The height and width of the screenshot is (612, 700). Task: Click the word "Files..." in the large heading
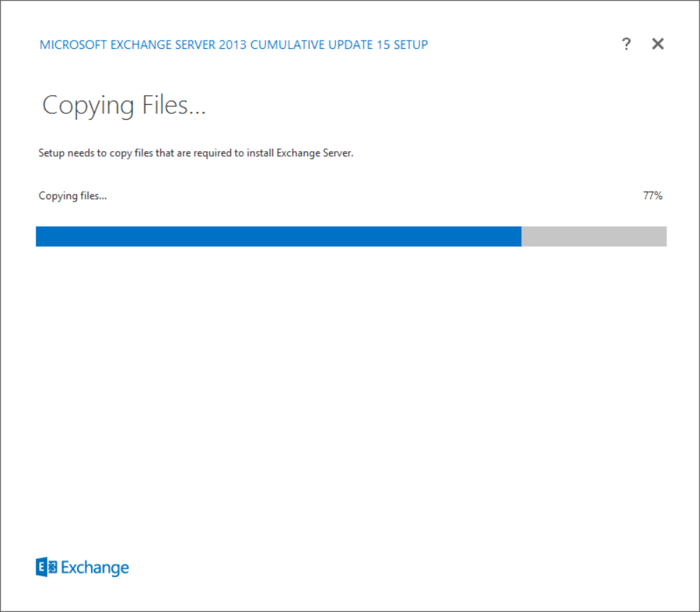click(173, 106)
